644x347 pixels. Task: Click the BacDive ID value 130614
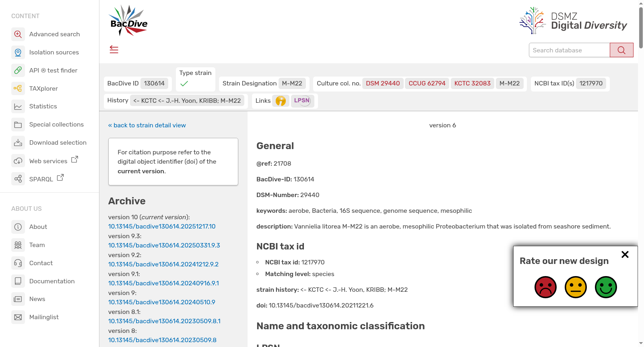(x=154, y=83)
